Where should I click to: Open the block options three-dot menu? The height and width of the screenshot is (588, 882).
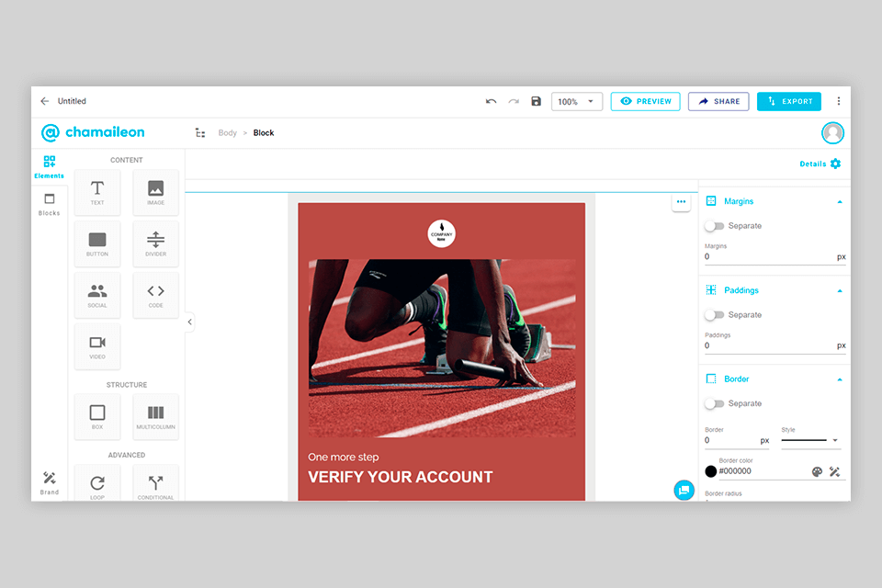click(681, 201)
